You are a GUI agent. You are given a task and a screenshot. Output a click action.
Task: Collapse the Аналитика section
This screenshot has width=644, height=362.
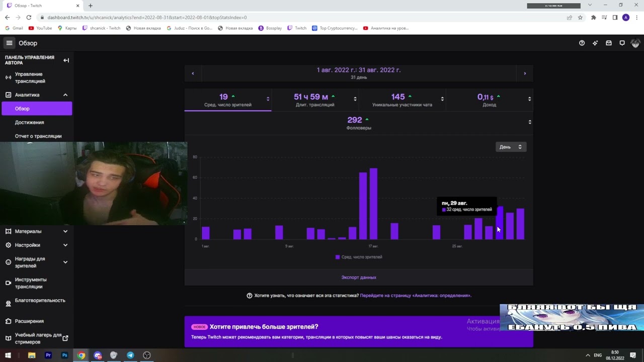(x=65, y=95)
